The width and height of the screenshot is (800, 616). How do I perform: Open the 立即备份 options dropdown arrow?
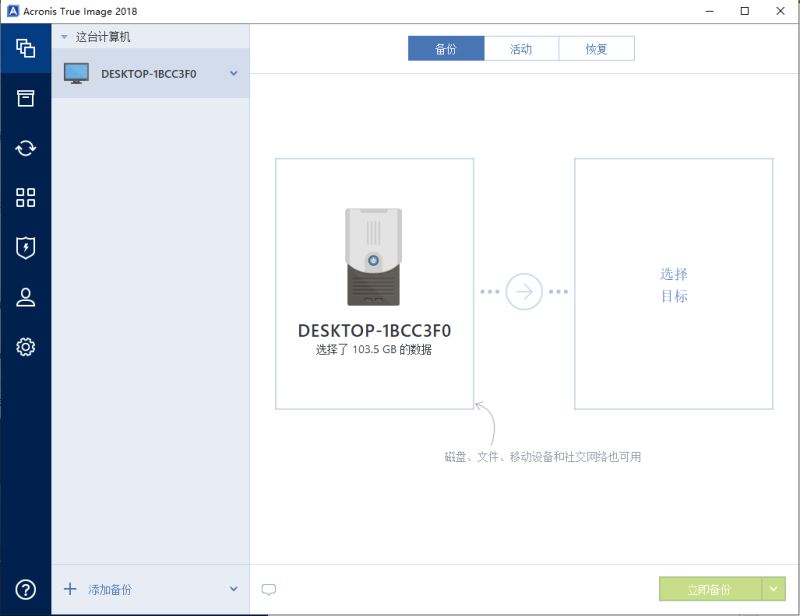tap(774, 589)
